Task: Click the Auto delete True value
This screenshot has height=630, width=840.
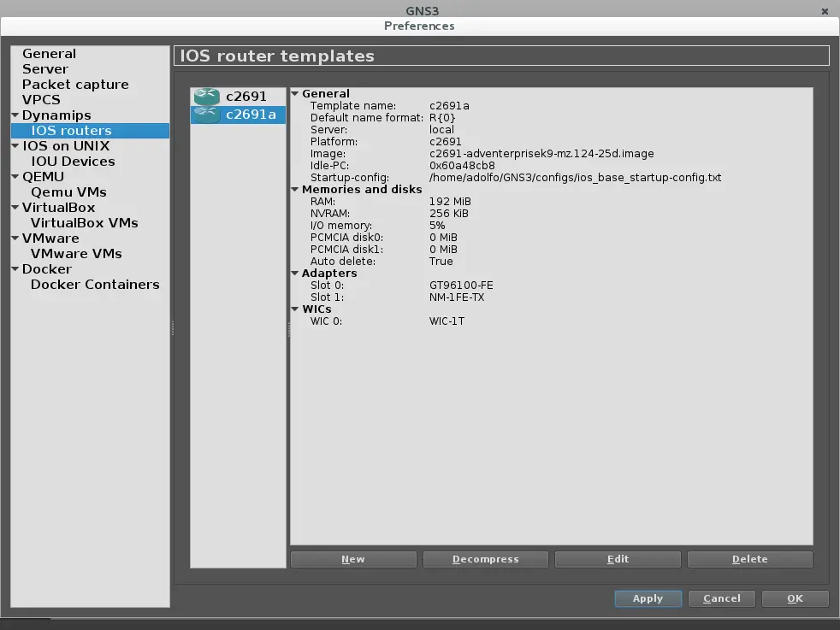Action: (x=441, y=262)
